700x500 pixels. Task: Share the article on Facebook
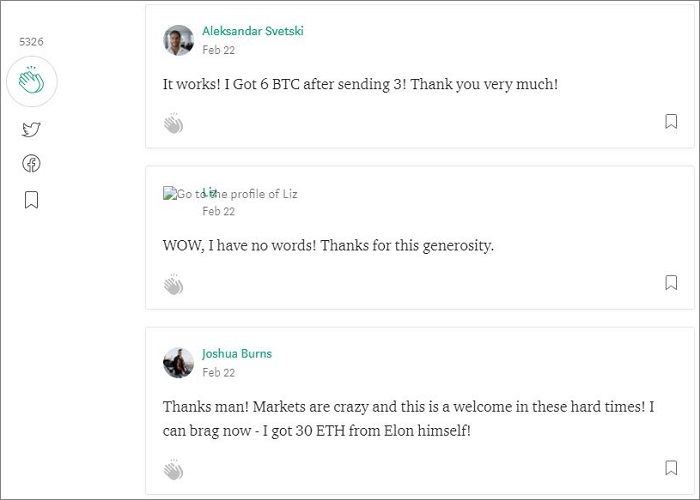[31, 164]
